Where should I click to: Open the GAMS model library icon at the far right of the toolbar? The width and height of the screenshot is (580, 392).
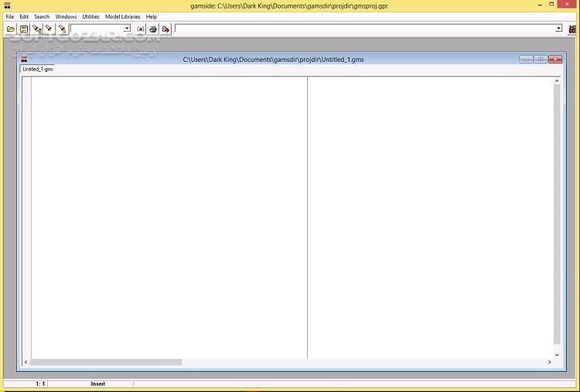point(573,29)
